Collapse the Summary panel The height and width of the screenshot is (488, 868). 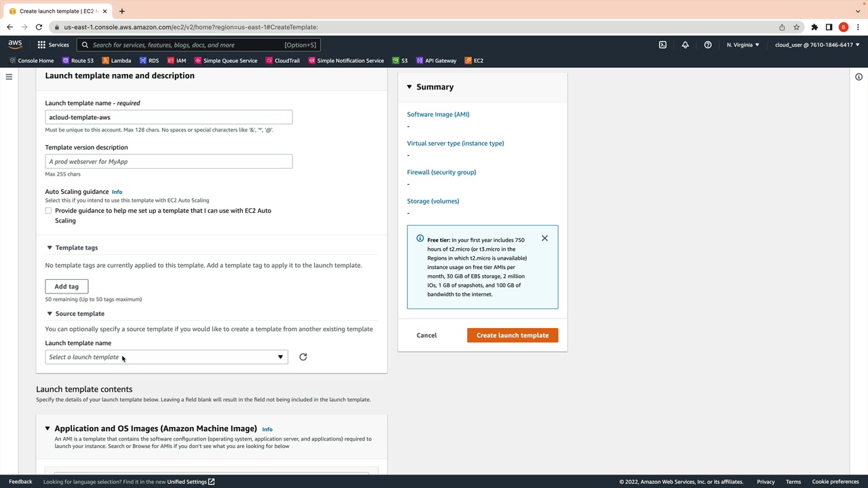pos(409,87)
